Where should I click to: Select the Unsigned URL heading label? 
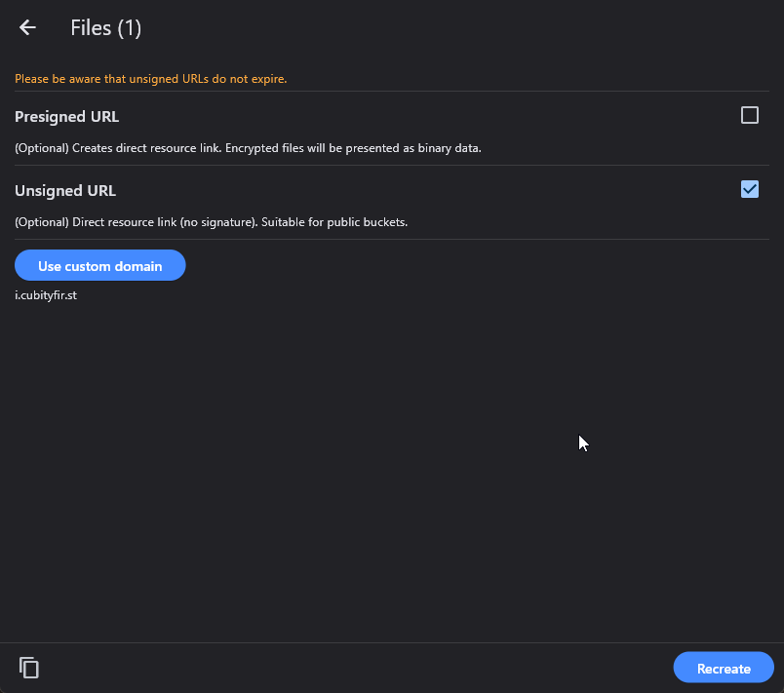click(65, 191)
